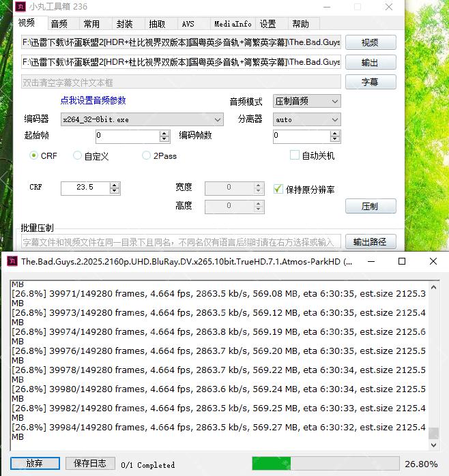Image resolution: width=449 pixels, height=476 pixels.
Task: Open the MediaInfo tab
Action: [x=233, y=24]
